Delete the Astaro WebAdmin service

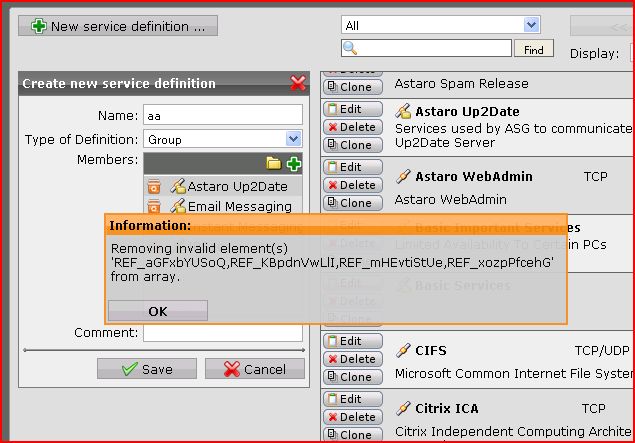[353, 185]
